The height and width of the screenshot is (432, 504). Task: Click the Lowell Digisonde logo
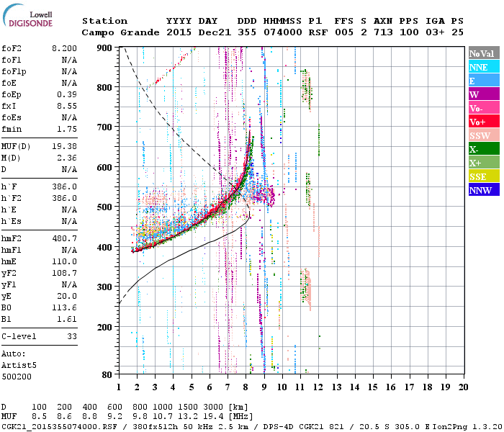click(x=27, y=16)
